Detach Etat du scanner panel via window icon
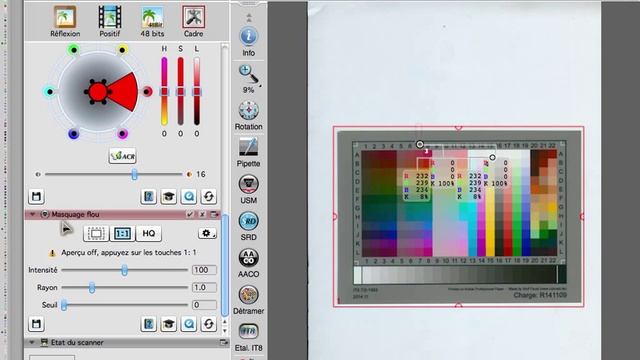 click(224, 342)
